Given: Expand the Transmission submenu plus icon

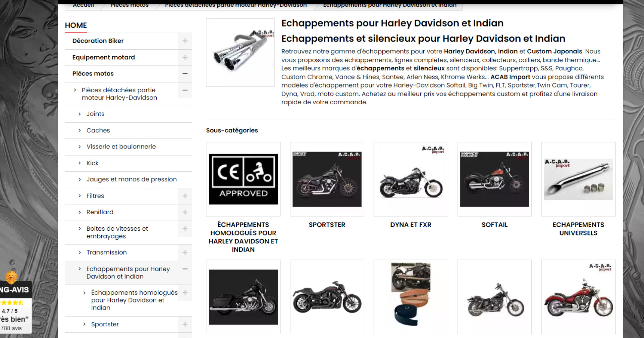Looking at the screenshot, I should click(x=185, y=252).
